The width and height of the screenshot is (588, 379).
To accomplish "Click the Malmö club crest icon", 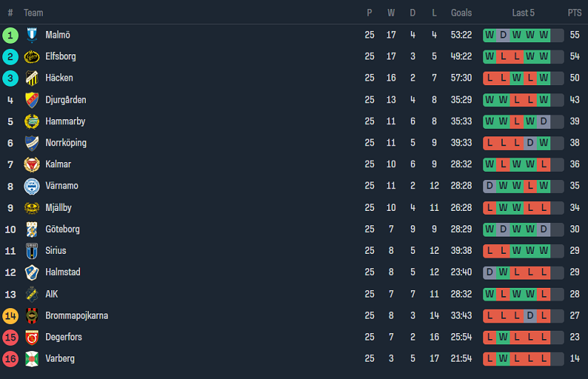I will [x=32, y=35].
